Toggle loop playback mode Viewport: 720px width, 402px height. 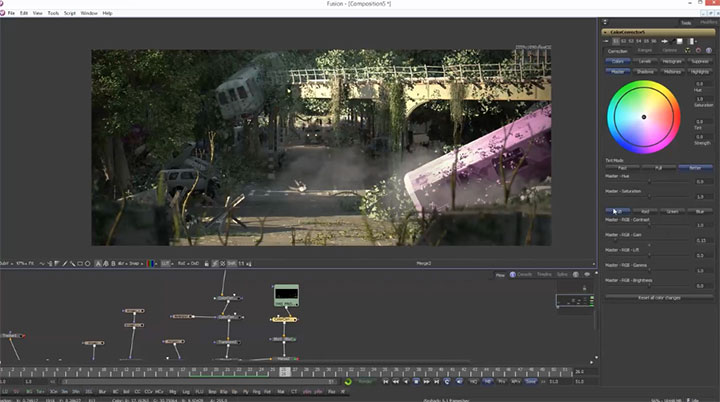click(x=447, y=382)
